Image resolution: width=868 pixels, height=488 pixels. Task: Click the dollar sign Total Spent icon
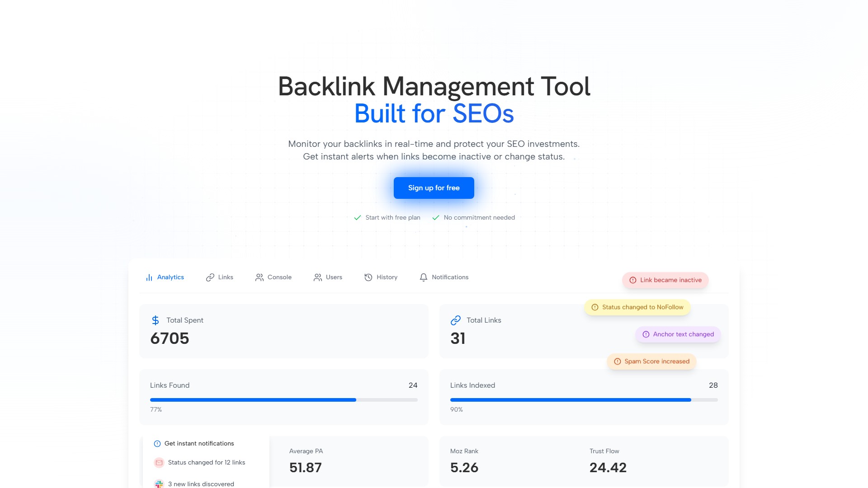[156, 320]
